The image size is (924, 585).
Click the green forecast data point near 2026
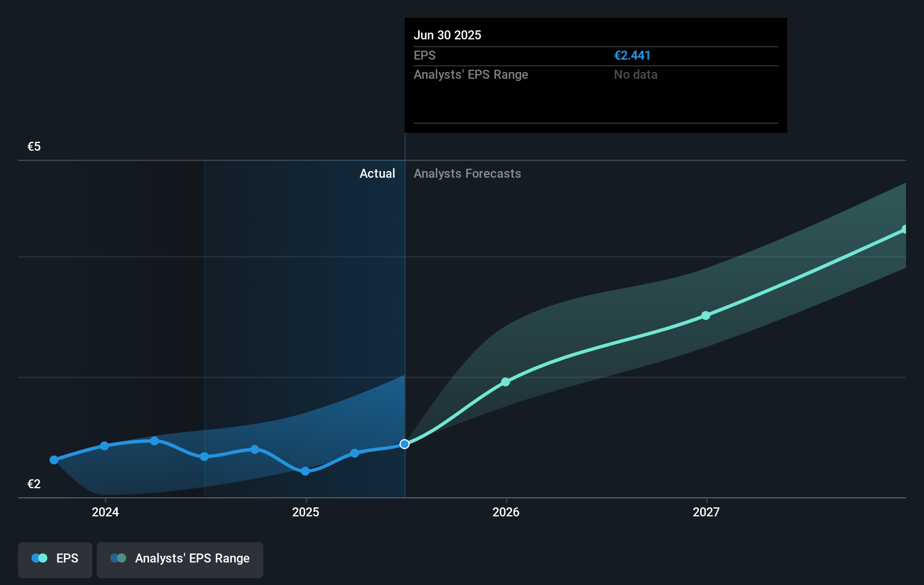(506, 382)
